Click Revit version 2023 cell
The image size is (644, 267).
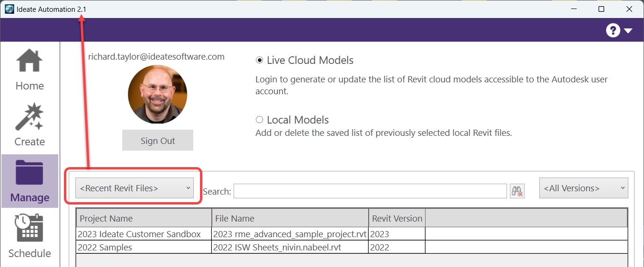coord(397,234)
